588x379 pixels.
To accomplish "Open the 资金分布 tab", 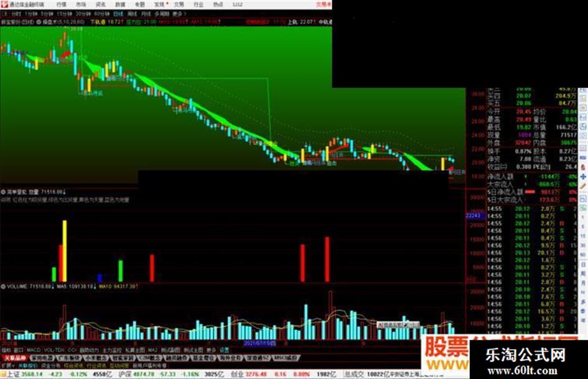I will point(50,365).
